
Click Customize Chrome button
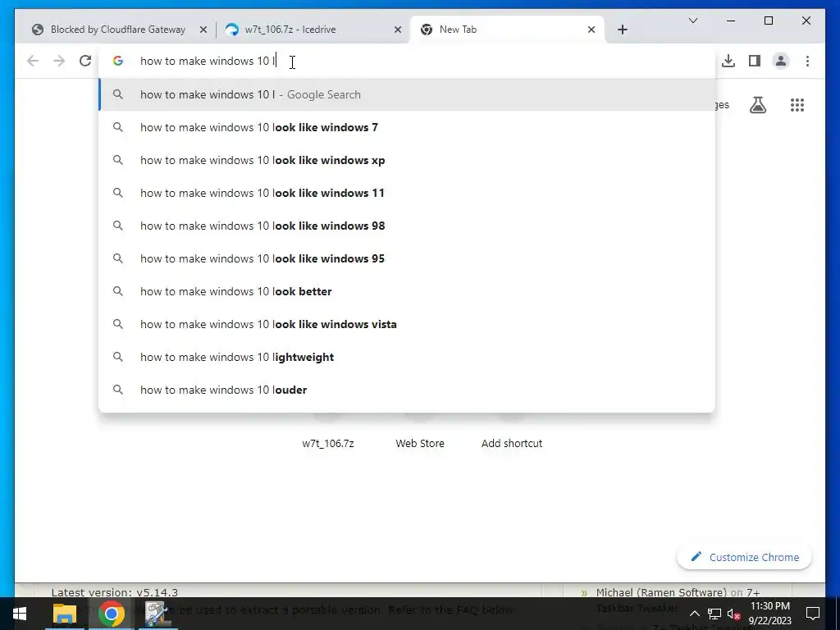744,557
